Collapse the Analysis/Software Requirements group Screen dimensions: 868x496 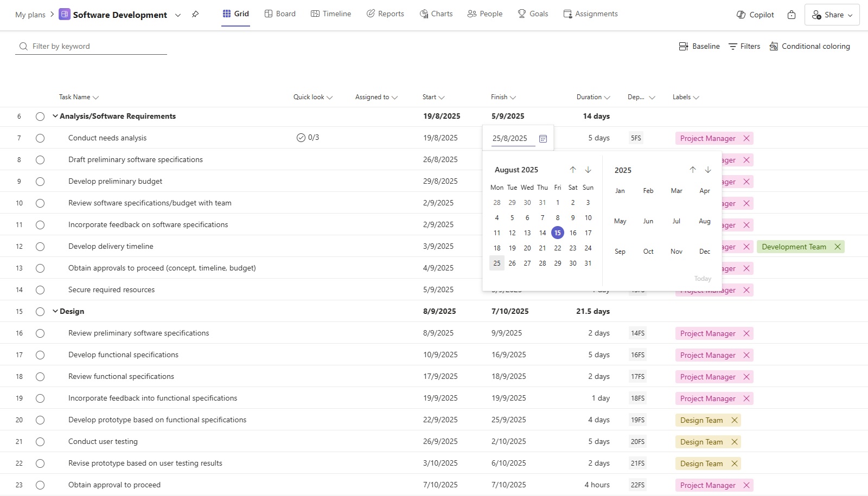coord(55,116)
